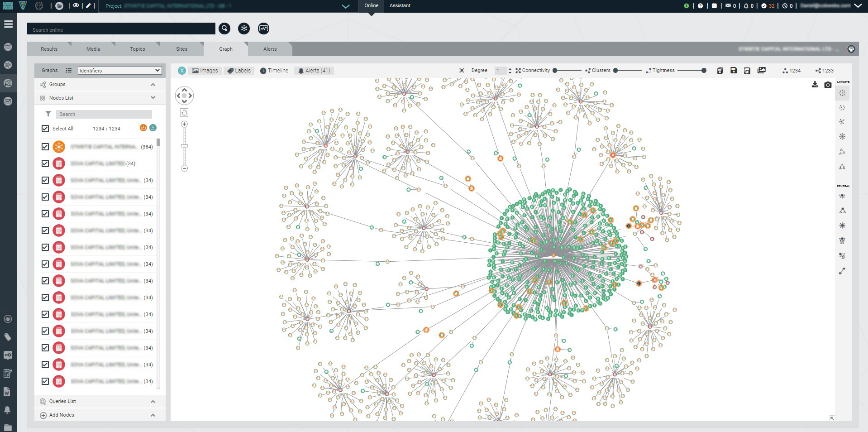Click the camera screenshot icon on graph
The height and width of the screenshot is (432, 868).
click(828, 85)
